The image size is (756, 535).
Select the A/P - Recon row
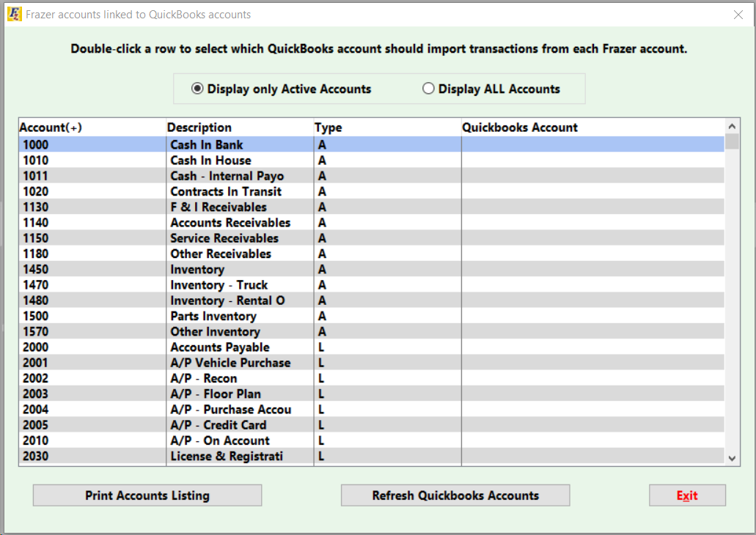pos(372,378)
